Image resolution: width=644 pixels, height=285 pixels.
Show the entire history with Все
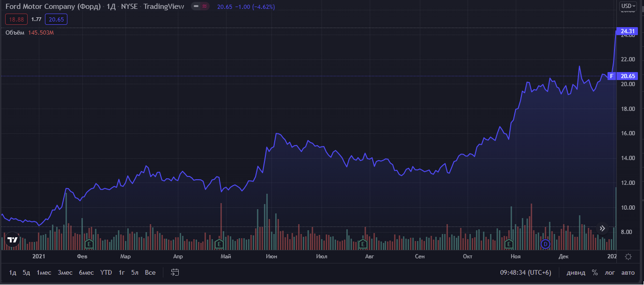pos(150,272)
